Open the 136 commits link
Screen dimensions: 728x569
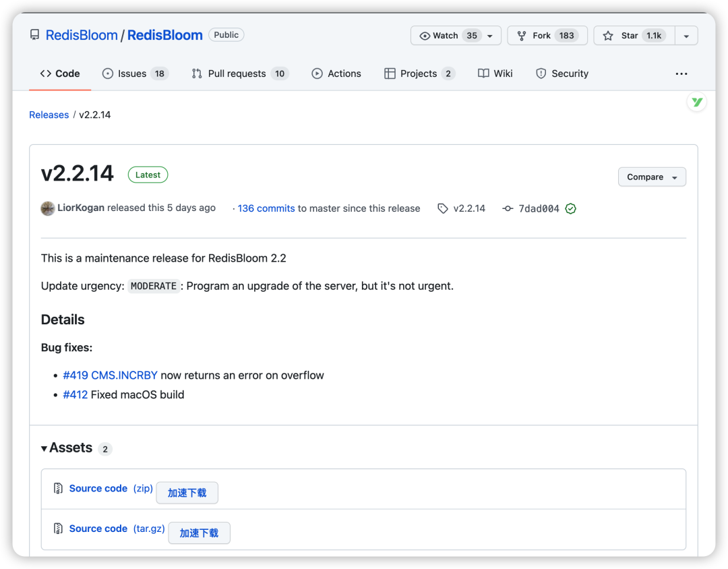pos(266,208)
